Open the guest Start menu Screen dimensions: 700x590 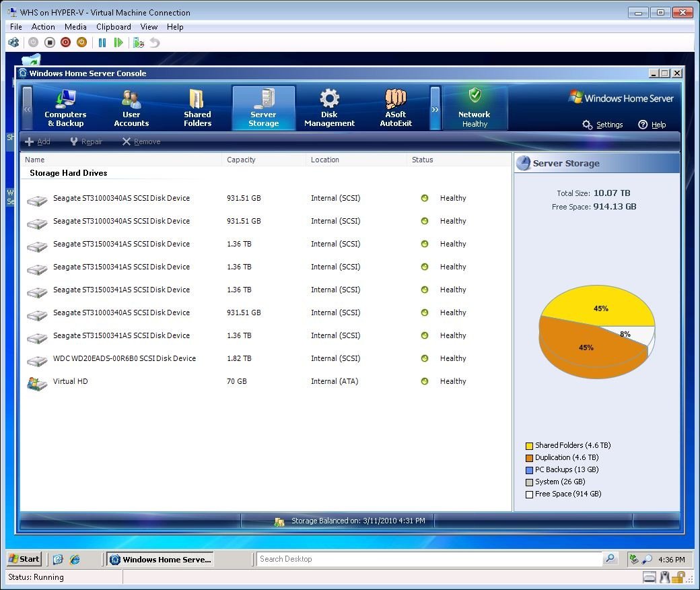(x=24, y=559)
